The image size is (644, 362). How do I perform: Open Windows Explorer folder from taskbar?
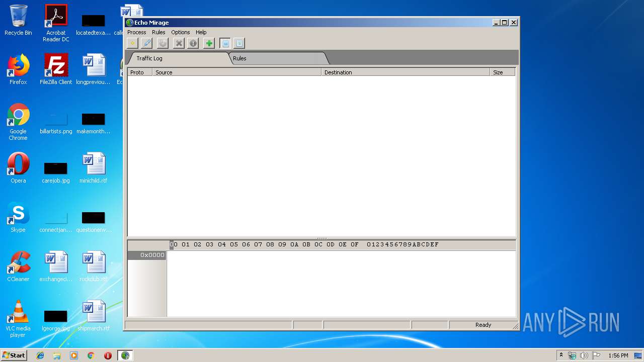tap(57, 355)
